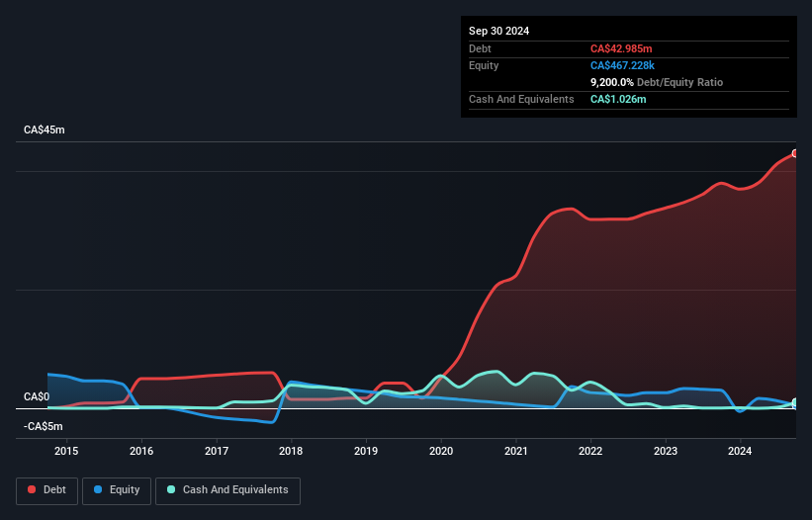Select the 2021 x-axis label

click(516, 451)
